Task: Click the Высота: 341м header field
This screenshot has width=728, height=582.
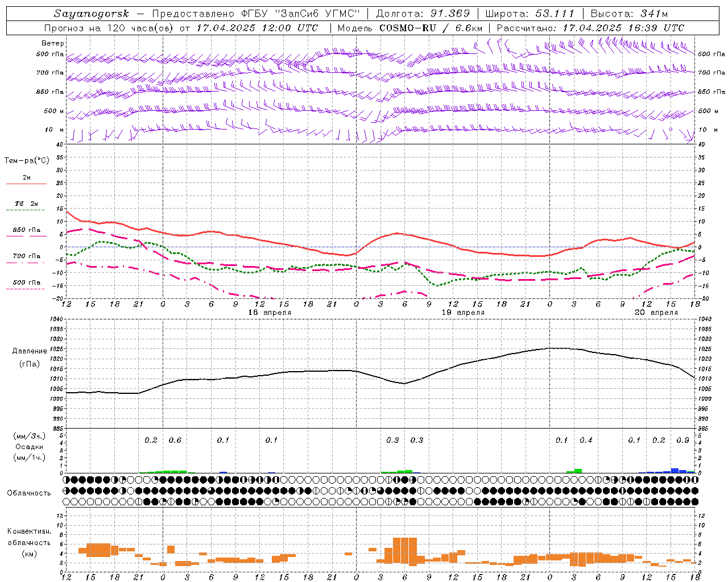Action: (x=629, y=14)
